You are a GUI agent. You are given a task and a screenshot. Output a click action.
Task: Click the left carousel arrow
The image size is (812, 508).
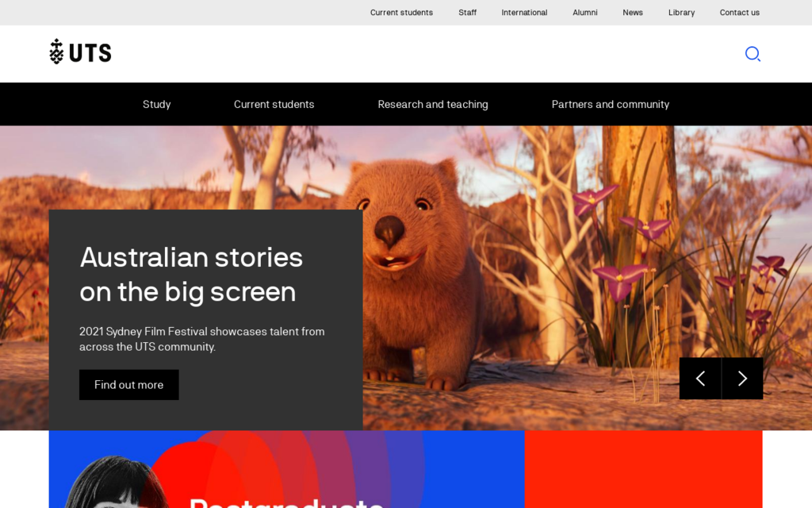click(x=700, y=379)
